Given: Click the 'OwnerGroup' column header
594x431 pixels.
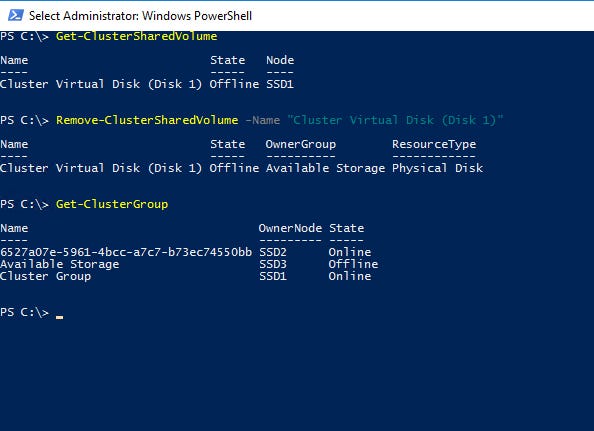Looking at the screenshot, I should coord(301,144).
